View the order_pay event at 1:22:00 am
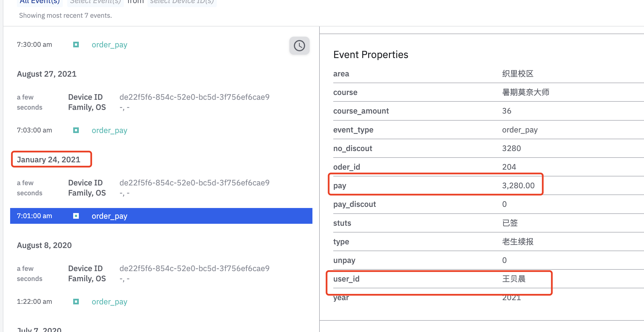The width and height of the screenshot is (644, 332). click(109, 302)
